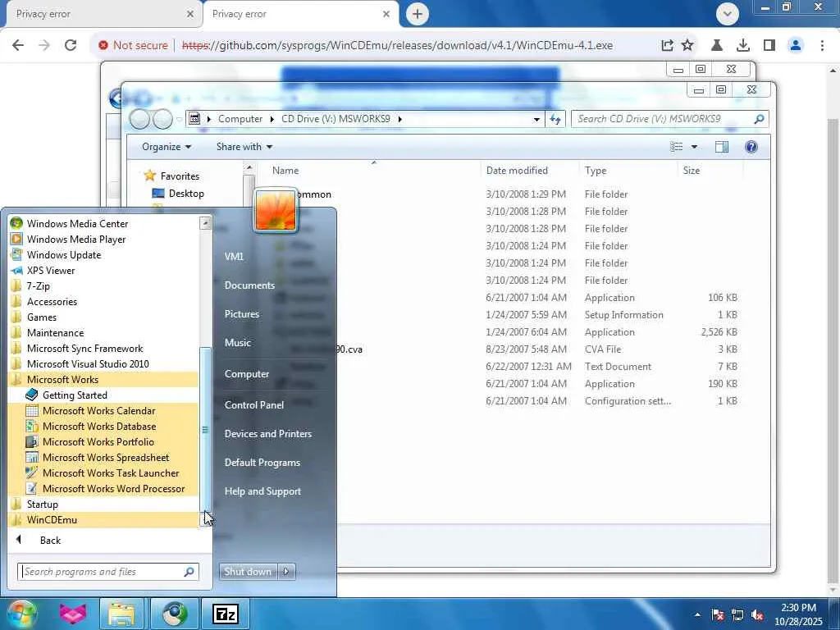The image size is (840, 630).
Task: Open Default Programs
Action: [262, 463]
